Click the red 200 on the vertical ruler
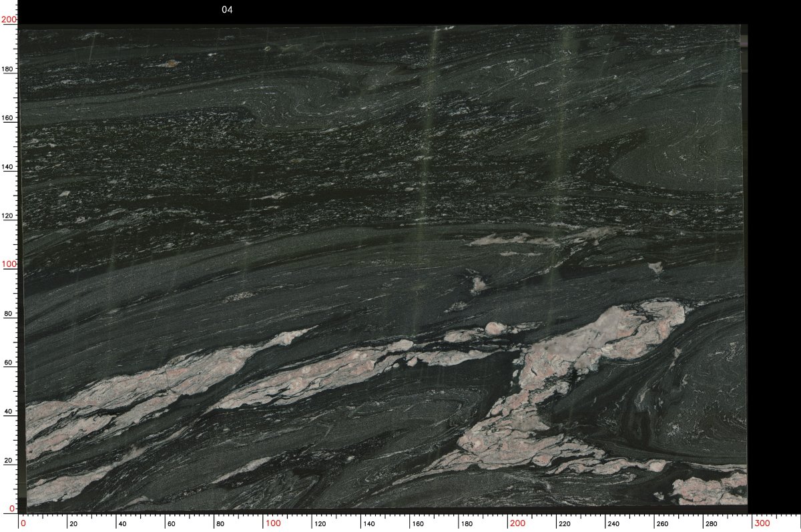The image size is (801, 532). coord(9,20)
